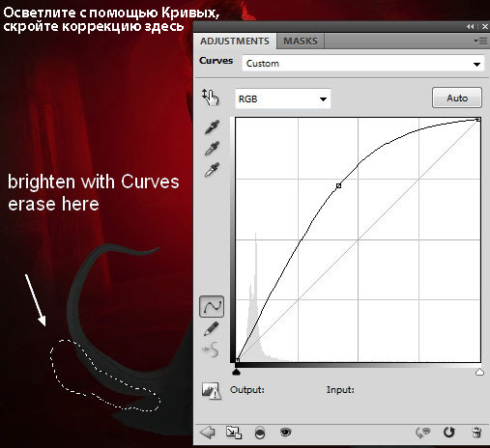The image size is (490, 448).
Task: Select the top-right curve endpoint
Action: tap(478, 120)
